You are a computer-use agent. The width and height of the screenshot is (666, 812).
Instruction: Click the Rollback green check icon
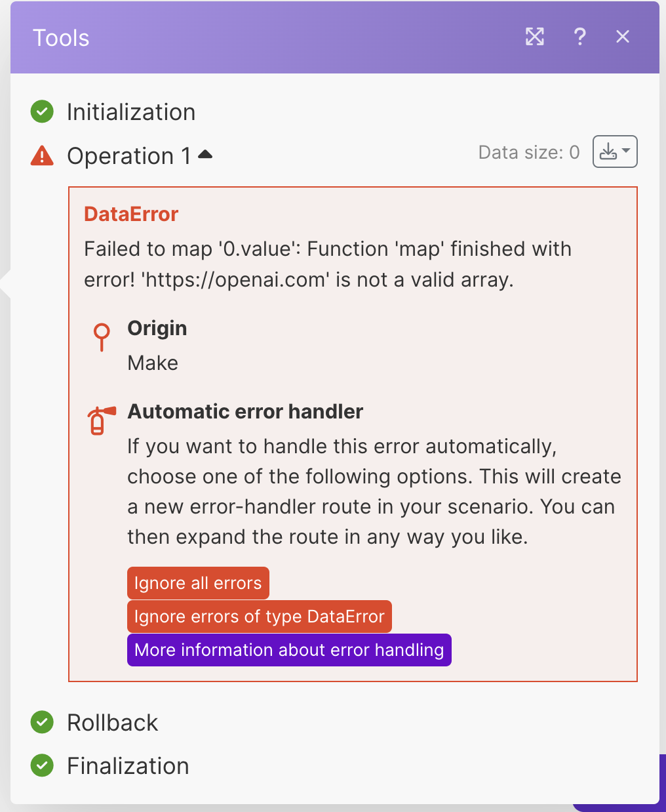(x=43, y=722)
